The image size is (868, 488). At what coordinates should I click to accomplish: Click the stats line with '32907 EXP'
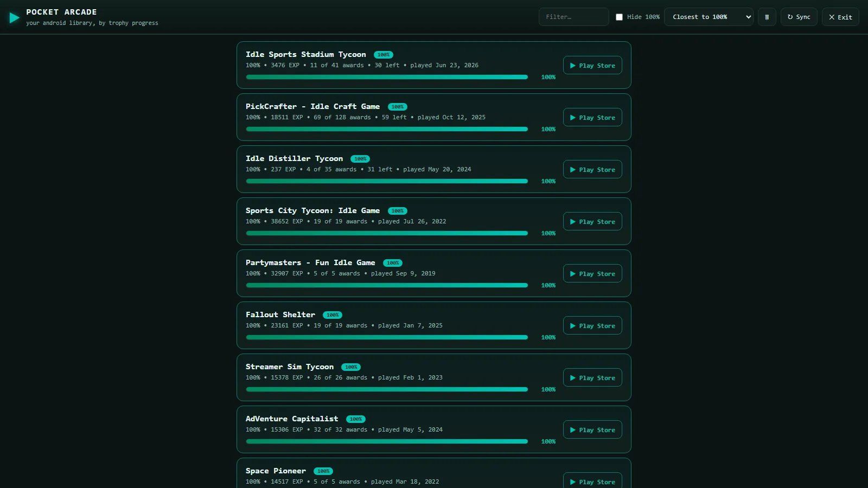click(x=341, y=273)
